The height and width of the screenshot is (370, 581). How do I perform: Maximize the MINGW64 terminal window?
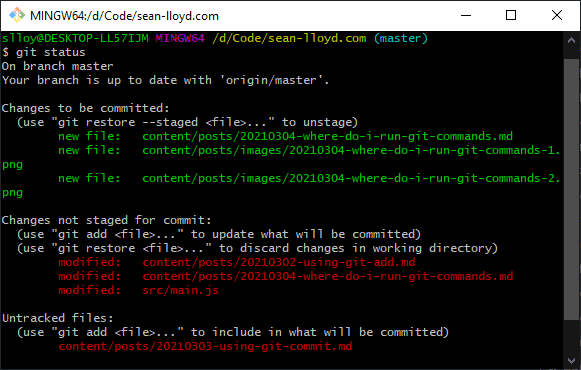pyautogui.click(x=511, y=16)
